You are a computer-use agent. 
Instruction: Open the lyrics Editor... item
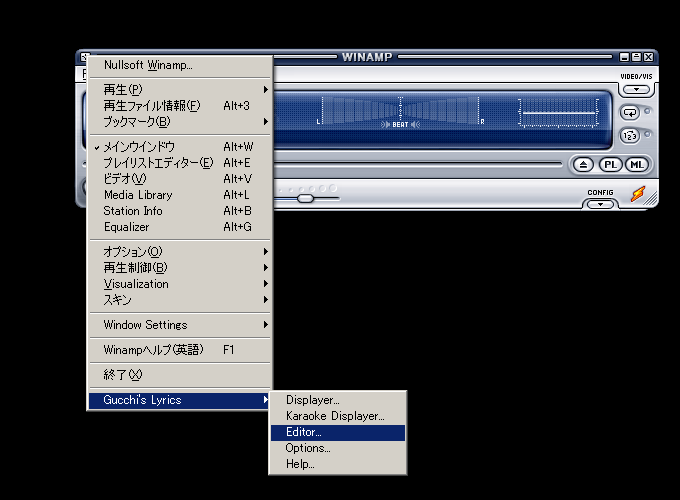point(338,432)
